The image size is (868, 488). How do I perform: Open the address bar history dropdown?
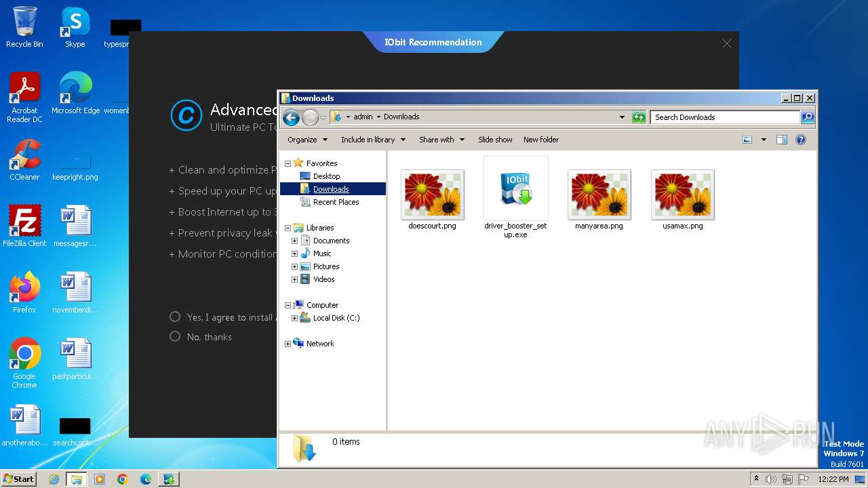pyautogui.click(x=622, y=117)
